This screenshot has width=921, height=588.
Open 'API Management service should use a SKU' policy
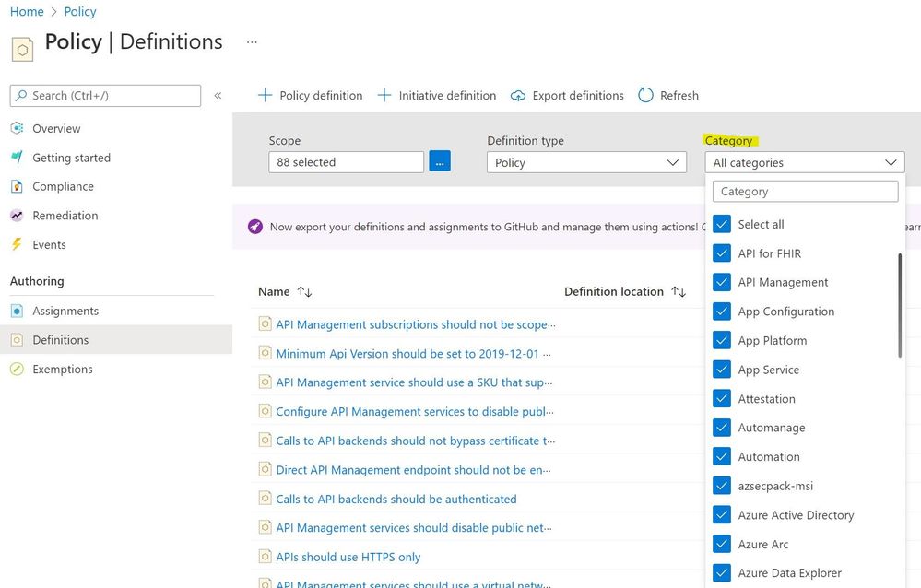[414, 382]
